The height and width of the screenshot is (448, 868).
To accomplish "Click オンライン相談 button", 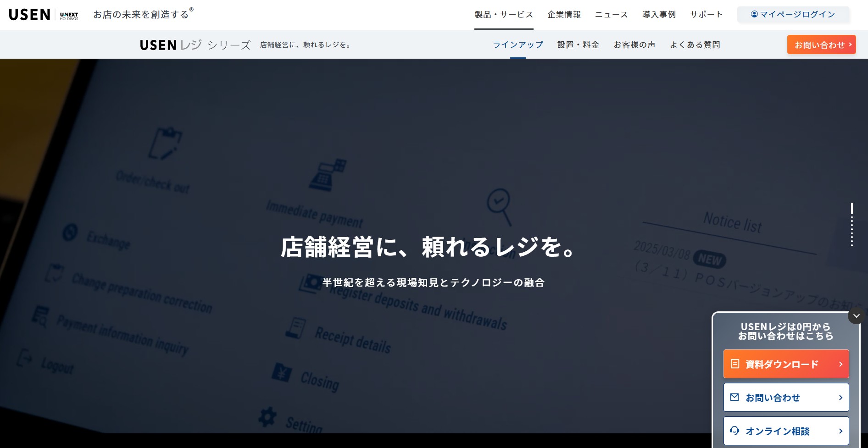I will (x=786, y=431).
